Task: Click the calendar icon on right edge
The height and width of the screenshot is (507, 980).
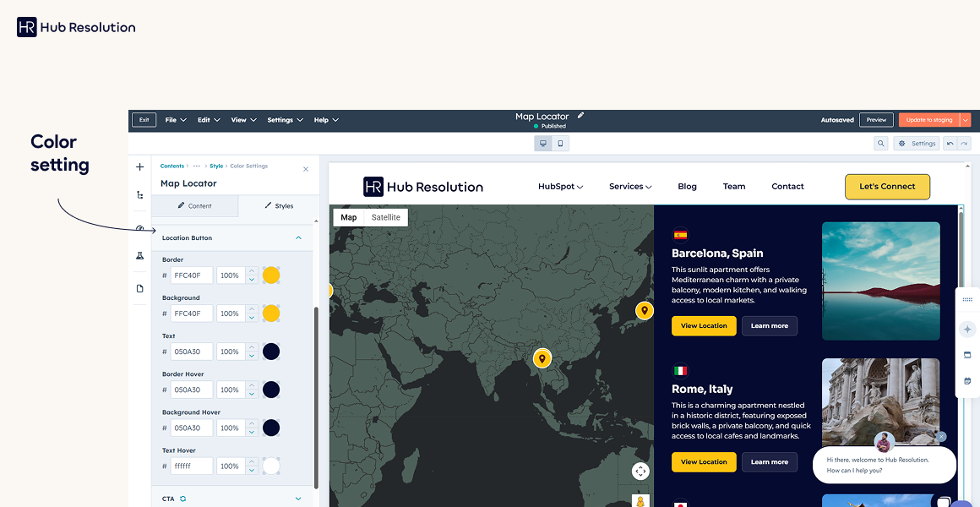Action: pyautogui.click(x=967, y=381)
